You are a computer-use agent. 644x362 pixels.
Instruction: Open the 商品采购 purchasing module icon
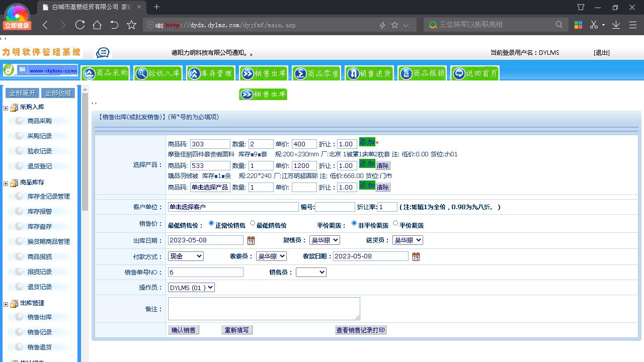(x=106, y=72)
